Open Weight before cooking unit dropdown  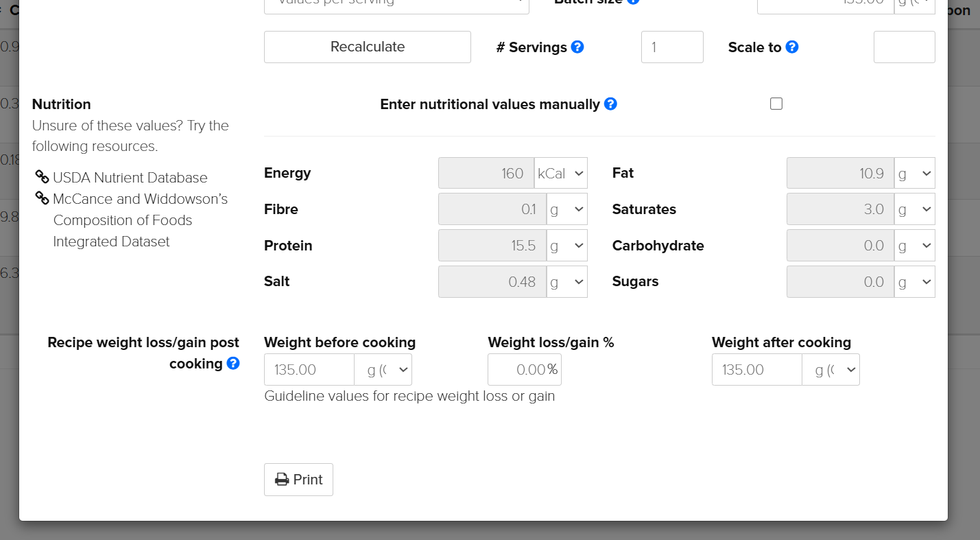(x=383, y=370)
